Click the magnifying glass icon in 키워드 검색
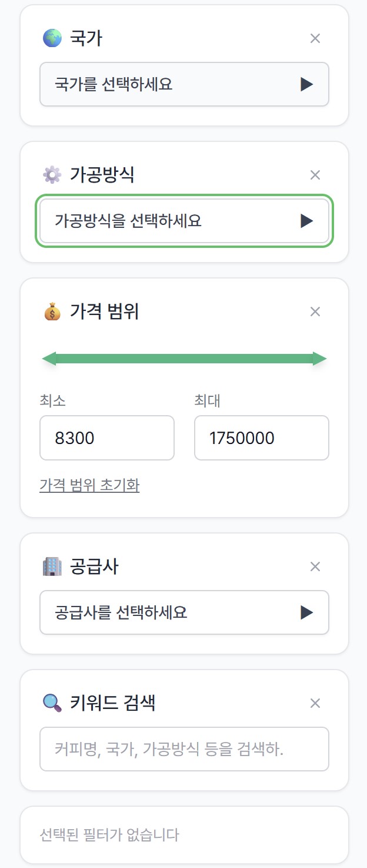The width and height of the screenshot is (367, 868). coord(53,703)
